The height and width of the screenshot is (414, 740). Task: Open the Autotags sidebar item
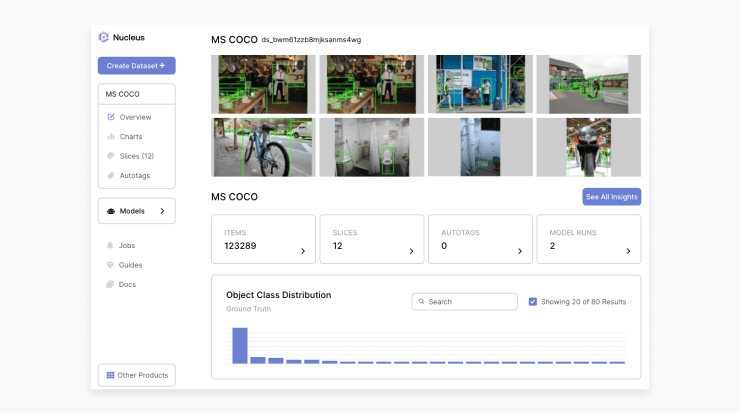136,175
